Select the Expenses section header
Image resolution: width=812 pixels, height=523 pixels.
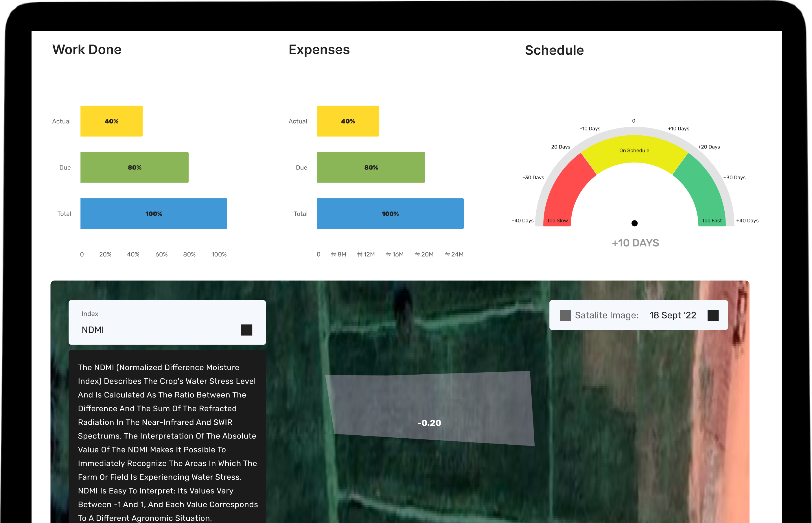(319, 49)
